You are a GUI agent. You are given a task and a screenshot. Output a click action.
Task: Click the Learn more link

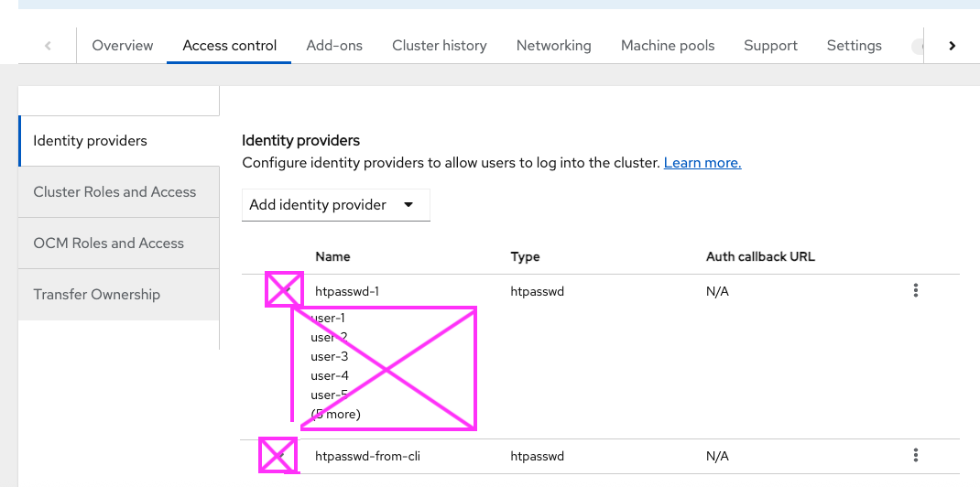click(702, 163)
